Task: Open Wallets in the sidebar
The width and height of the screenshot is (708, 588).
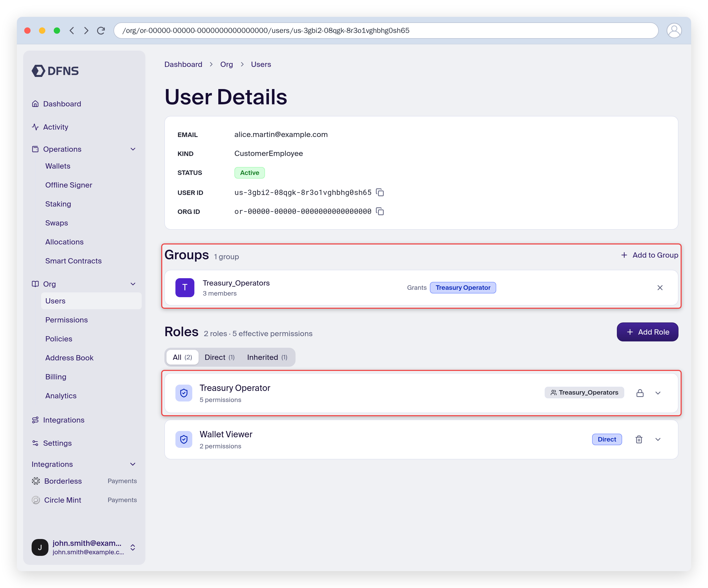Action: coord(58,166)
